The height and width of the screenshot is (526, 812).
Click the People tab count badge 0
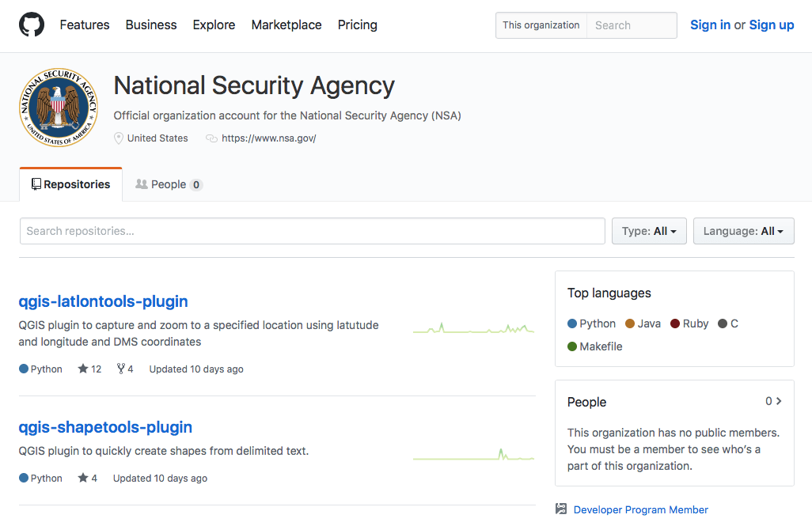(196, 185)
